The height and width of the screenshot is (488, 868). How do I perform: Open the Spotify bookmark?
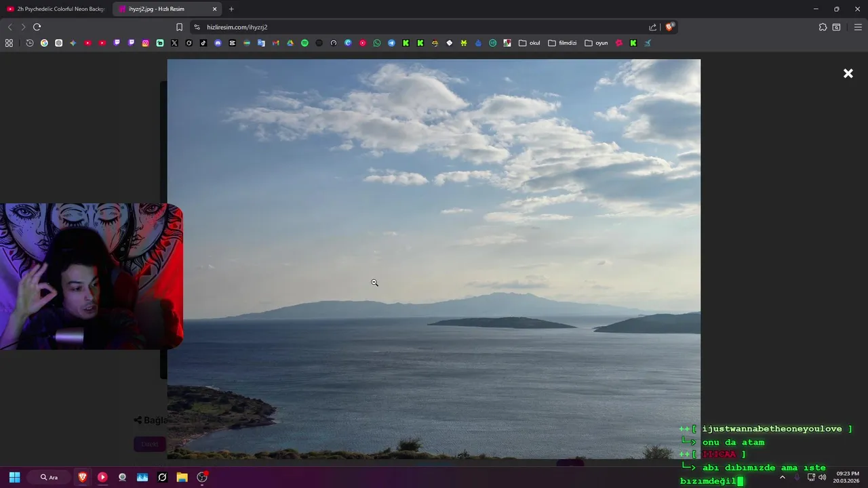304,43
